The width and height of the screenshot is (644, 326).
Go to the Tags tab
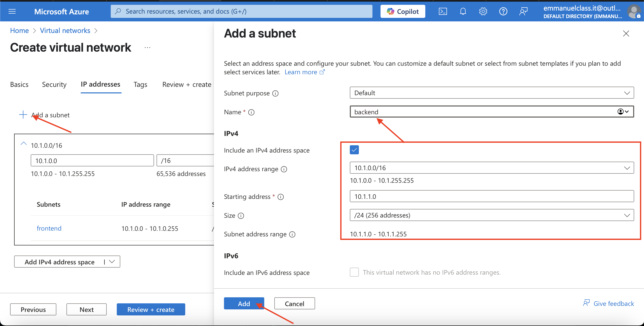point(140,85)
